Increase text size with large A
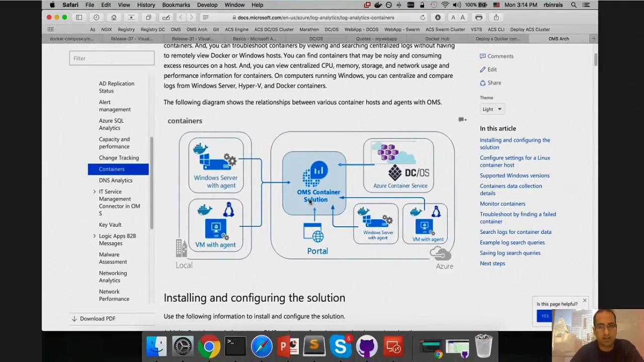The width and height of the screenshot is (644, 362). [x=462, y=18]
